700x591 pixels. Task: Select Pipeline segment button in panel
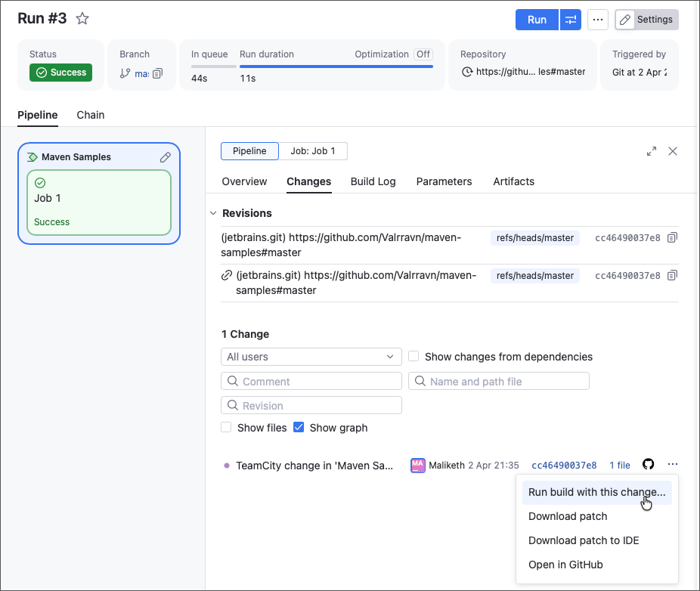click(249, 151)
